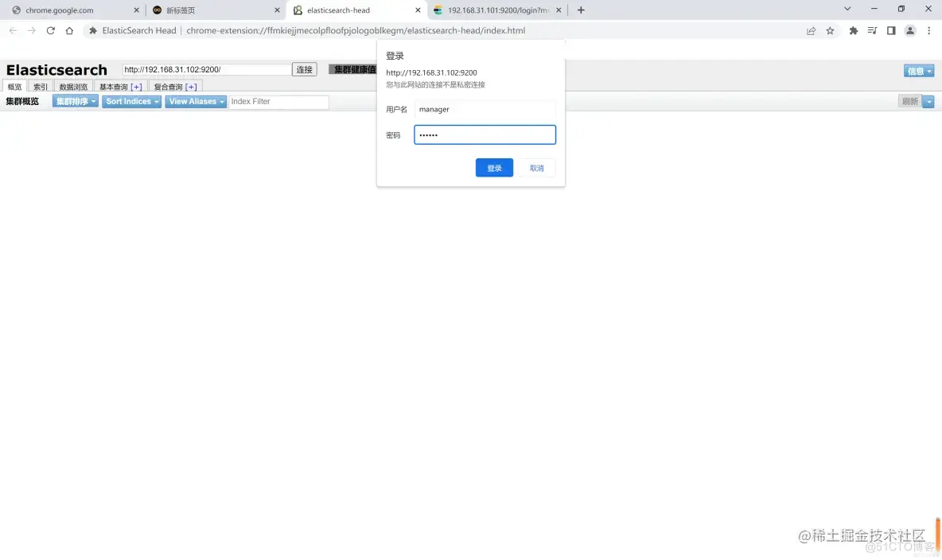942x560 pixels.
Task: Open the media control playlist icon
Action: [x=872, y=31]
